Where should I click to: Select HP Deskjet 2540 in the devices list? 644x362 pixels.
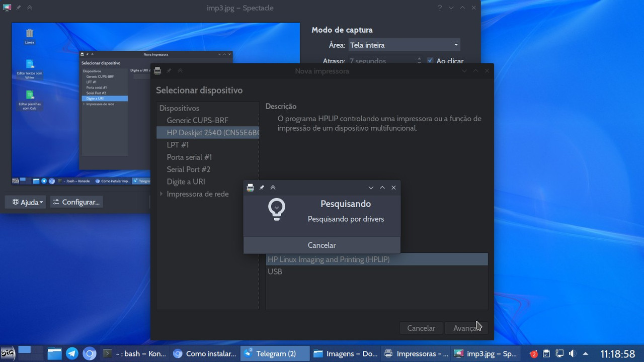click(x=208, y=133)
